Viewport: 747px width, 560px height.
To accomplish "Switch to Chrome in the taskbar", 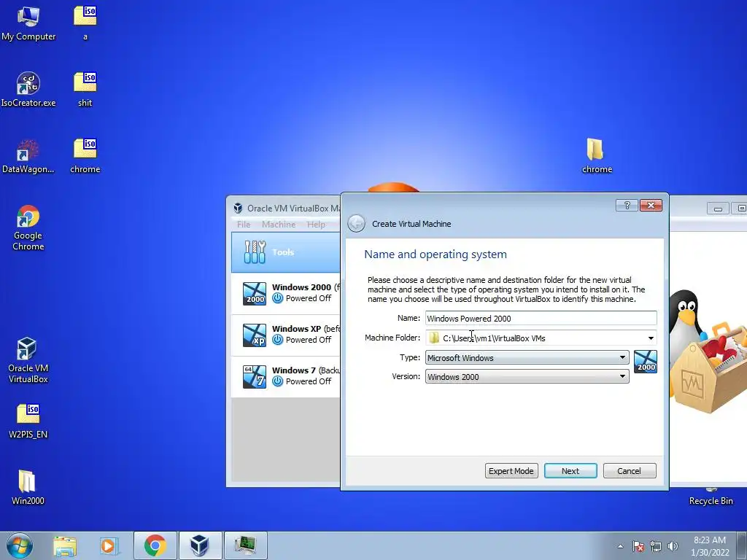I will click(155, 545).
